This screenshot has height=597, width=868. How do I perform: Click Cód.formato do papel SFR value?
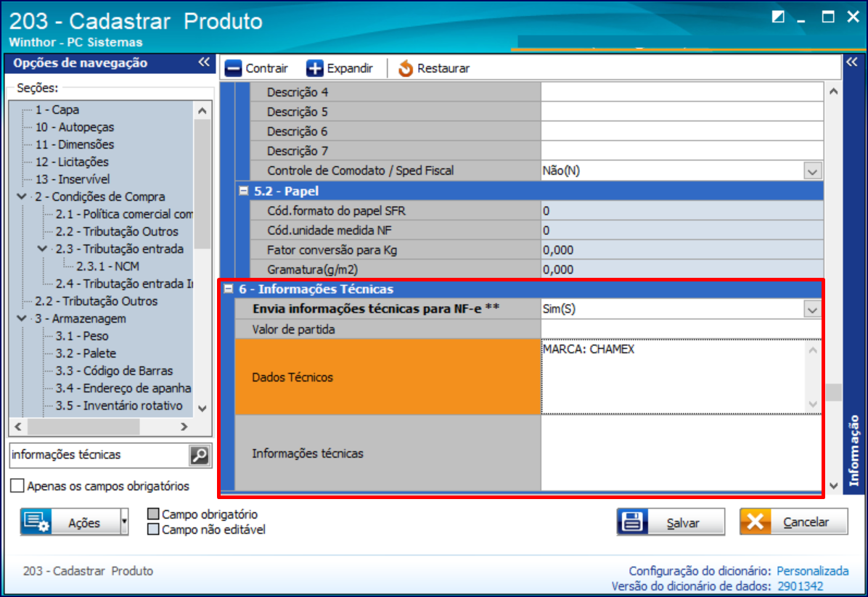[682, 211]
